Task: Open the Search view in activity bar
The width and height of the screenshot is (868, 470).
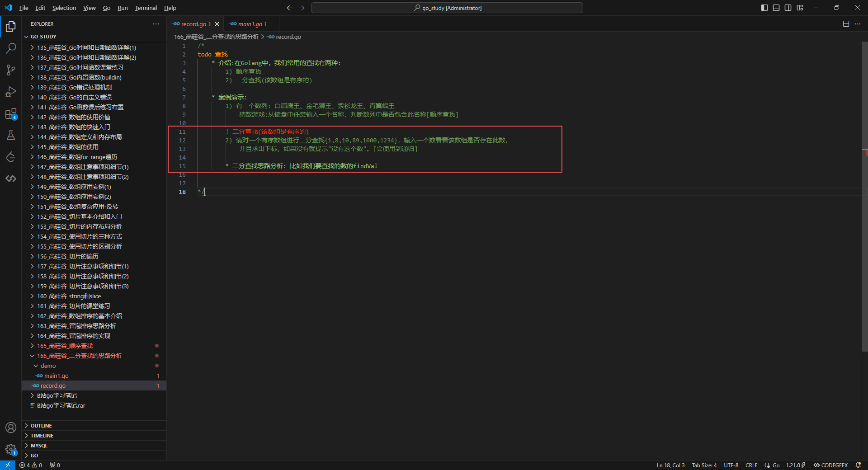Action: (11, 48)
